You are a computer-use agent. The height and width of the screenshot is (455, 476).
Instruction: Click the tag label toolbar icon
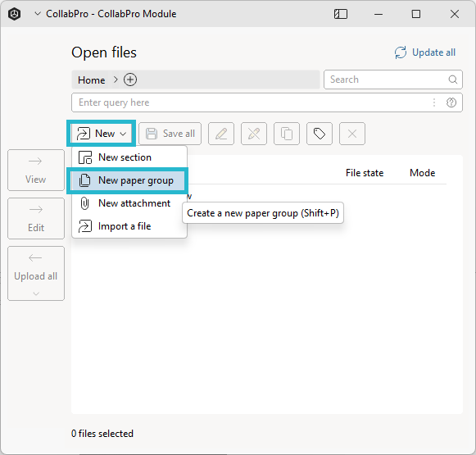320,134
